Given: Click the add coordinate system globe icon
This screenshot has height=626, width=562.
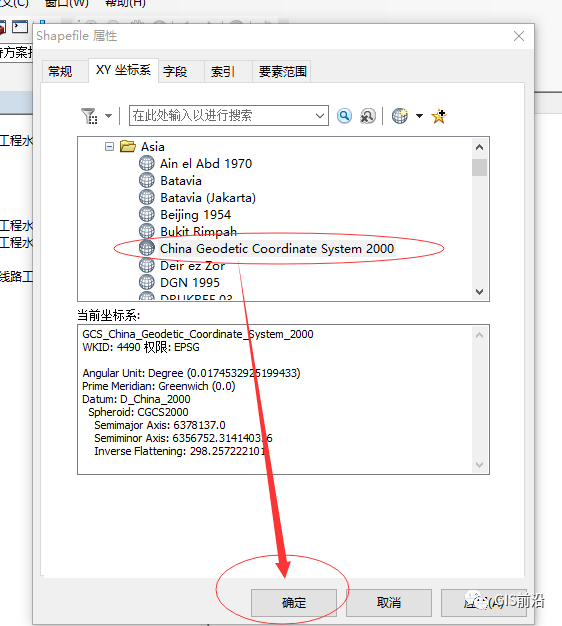Looking at the screenshot, I should pyautogui.click(x=400, y=116).
